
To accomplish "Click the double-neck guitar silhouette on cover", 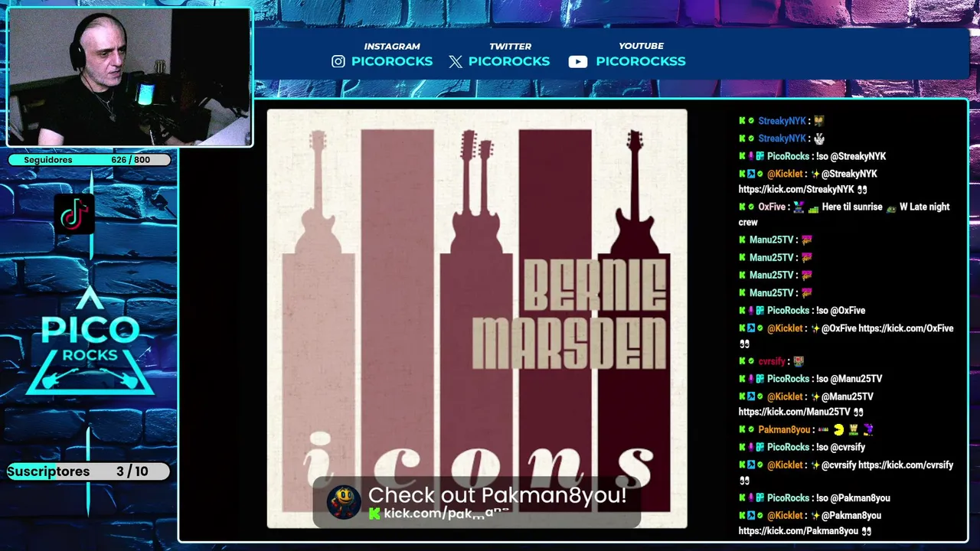I will pos(475,191).
